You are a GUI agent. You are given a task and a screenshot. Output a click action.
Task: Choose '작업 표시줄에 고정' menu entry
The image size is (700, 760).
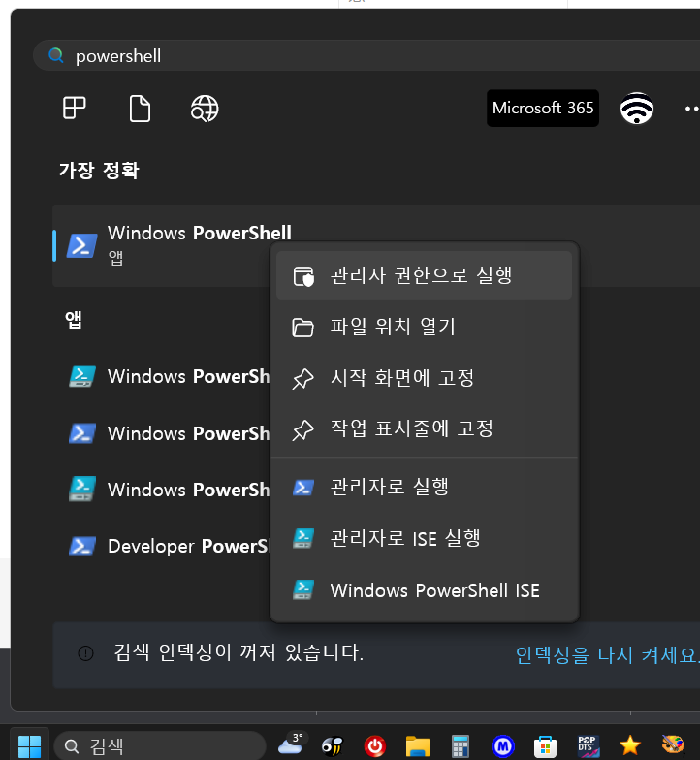(x=424, y=429)
